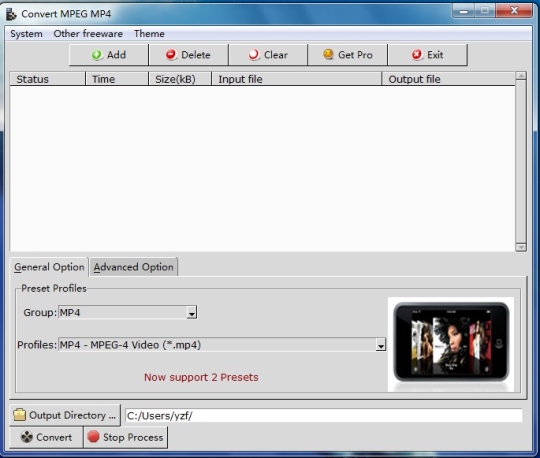The width and height of the screenshot is (540, 458).
Task: Click the red Exit cross icon
Action: tap(417, 55)
